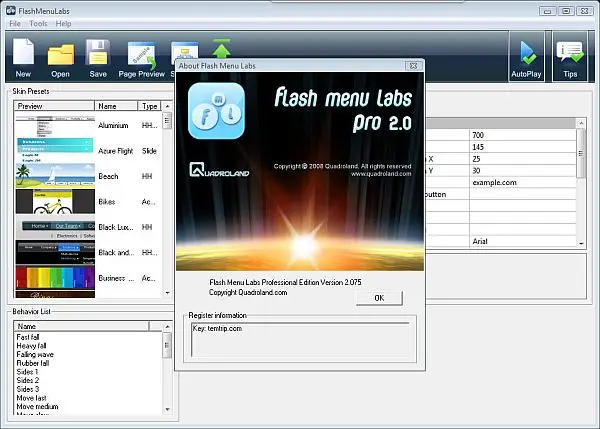Select the Beach skin preset thumbnail
Image resolution: width=600 pixels, height=429 pixels.
[55, 176]
